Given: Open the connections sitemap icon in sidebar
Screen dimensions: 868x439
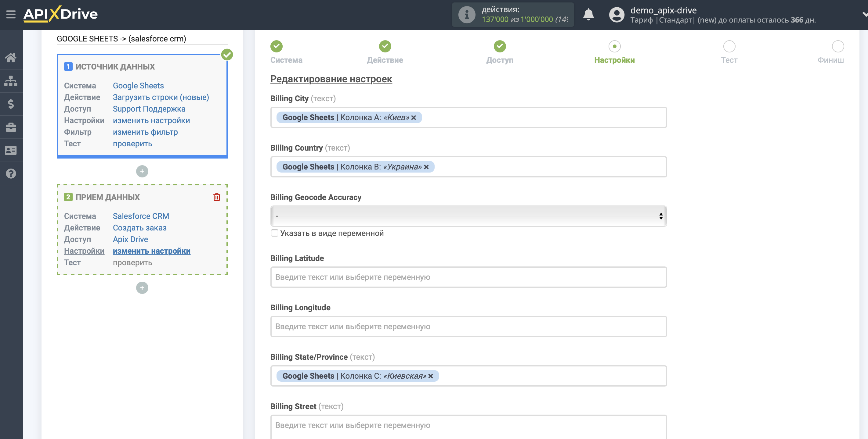Looking at the screenshot, I should pyautogui.click(x=11, y=81).
